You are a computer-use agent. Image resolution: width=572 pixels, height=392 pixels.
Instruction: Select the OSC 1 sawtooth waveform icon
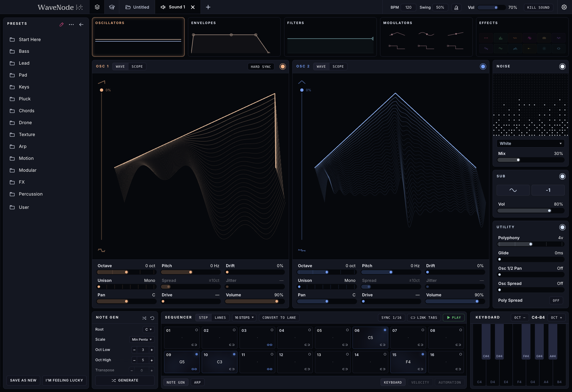pyautogui.click(x=101, y=82)
